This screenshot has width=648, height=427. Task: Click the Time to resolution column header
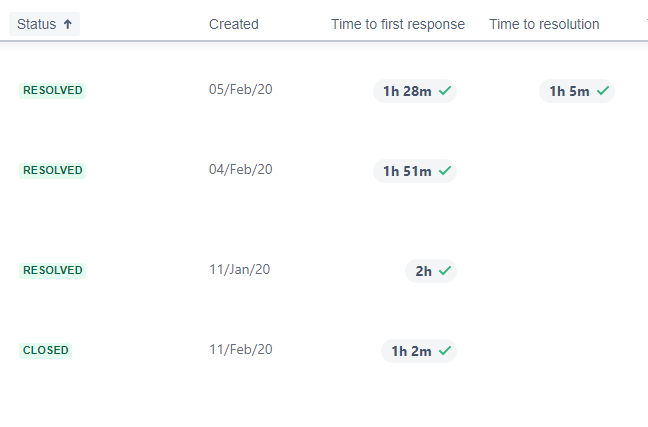[544, 24]
